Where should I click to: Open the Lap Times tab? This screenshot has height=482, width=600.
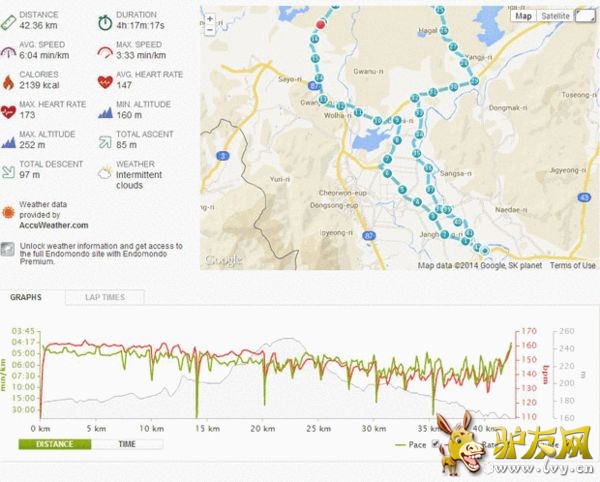[104, 298]
